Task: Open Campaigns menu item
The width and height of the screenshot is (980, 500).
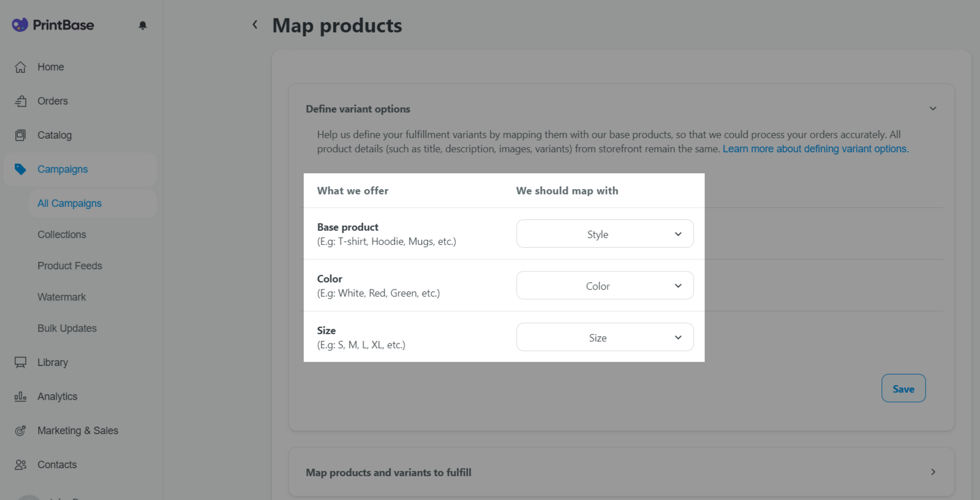Action: [80, 170]
